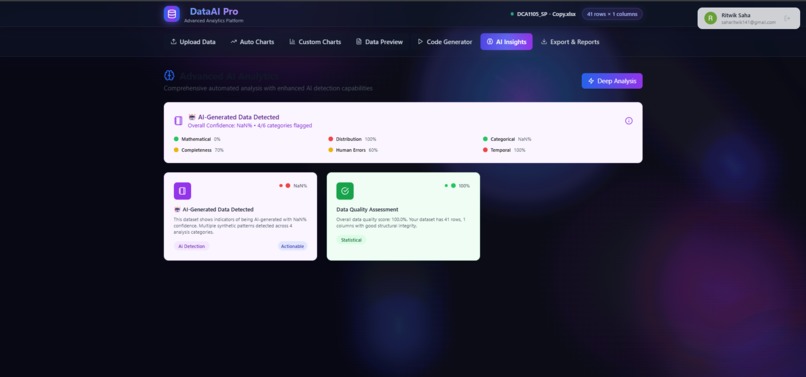
Task: Click the Actionable tag
Action: [292, 246]
